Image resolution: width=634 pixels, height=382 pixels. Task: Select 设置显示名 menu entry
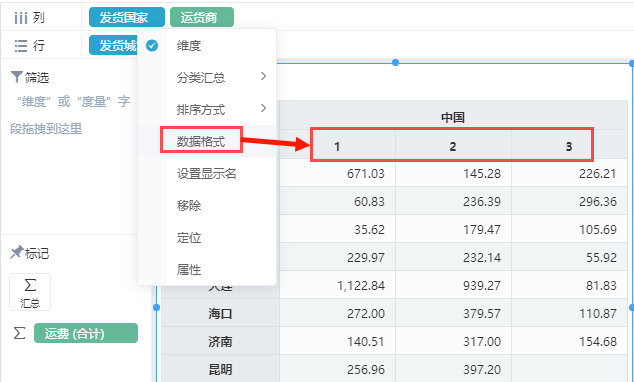[x=207, y=173]
